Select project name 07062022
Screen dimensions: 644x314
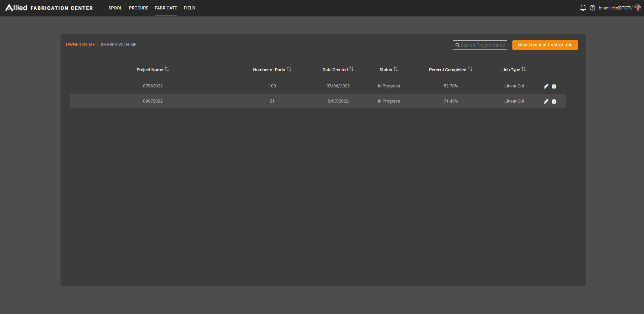[x=153, y=86]
